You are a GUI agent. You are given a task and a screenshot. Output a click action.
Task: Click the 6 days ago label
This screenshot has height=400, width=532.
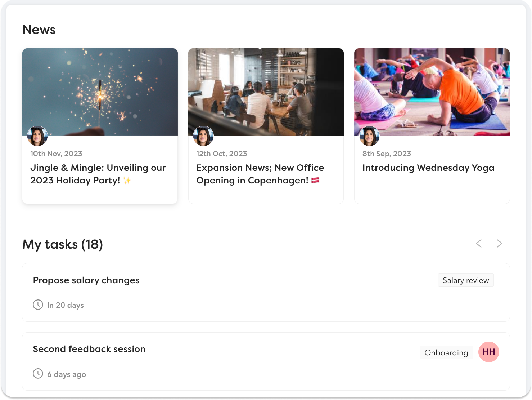click(67, 374)
